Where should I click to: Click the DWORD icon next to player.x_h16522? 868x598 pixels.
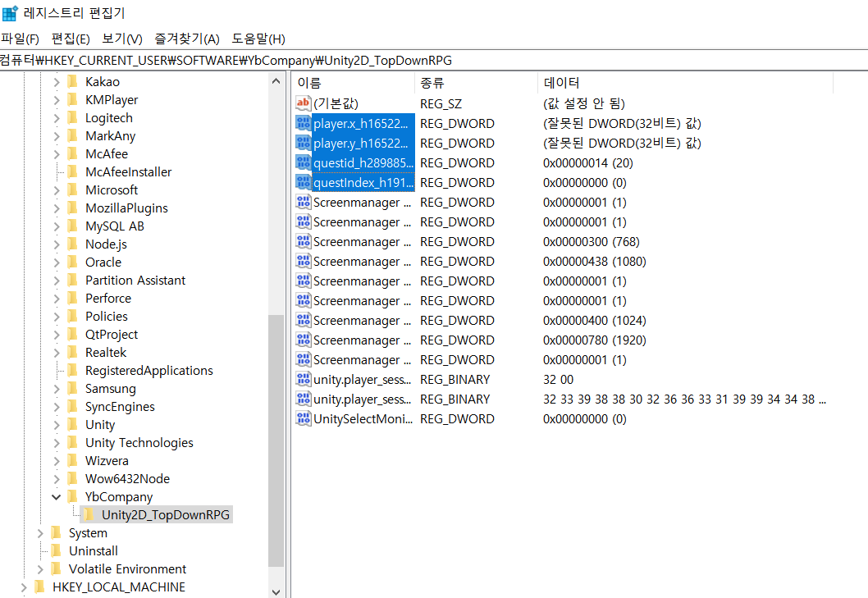(x=303, y=123)
